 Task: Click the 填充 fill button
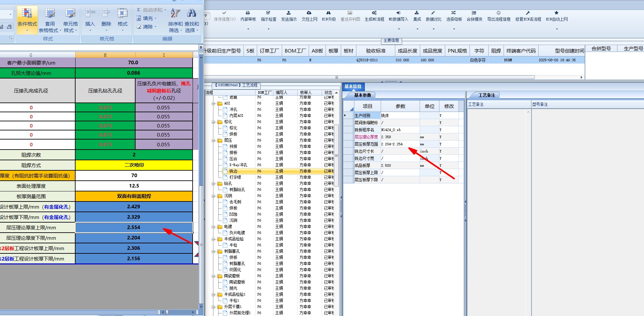pyautogui.click(x=147, y=18)
